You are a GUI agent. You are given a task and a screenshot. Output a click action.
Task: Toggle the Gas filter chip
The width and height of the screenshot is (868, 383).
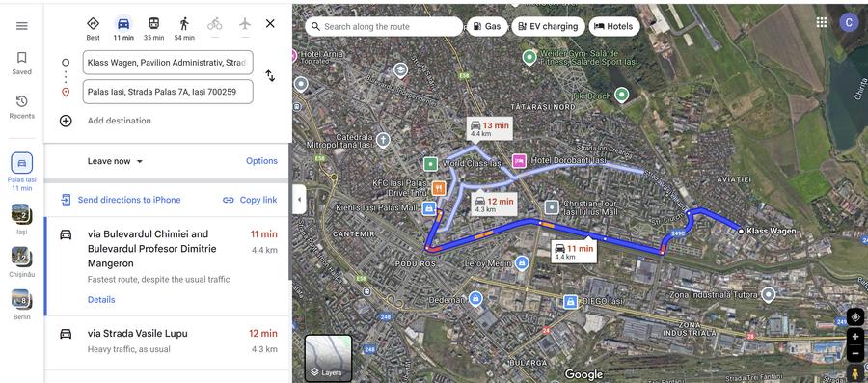click(487, 26)
